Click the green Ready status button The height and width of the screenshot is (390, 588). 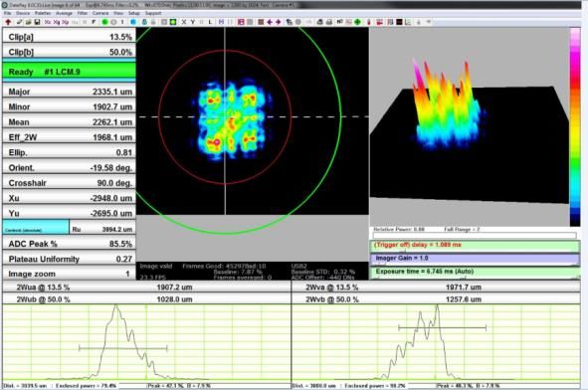pos(69,72)
